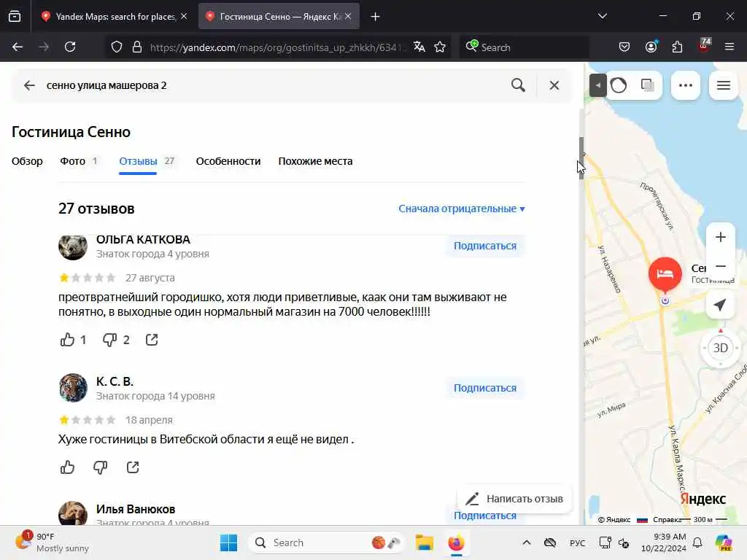Click the red hotel marker on the map

[665, 275]
